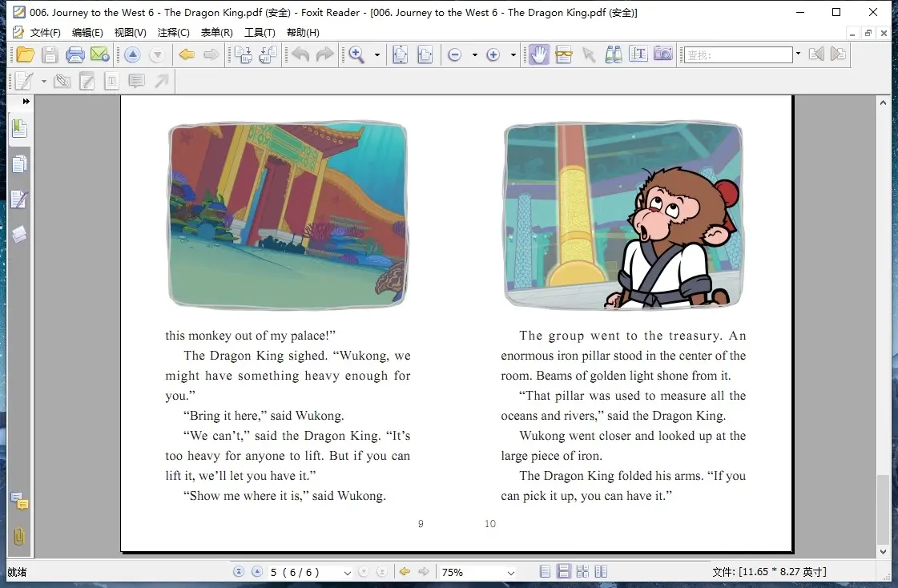
Task: Go to the first page button
Action: pos(239,572)
